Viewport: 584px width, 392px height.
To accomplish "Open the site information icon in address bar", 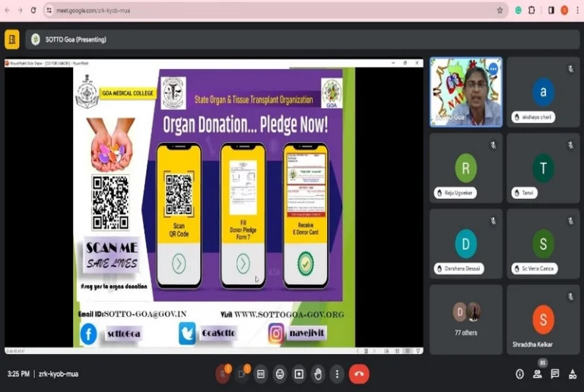I will pyautogui.click(x=49, y=11).
